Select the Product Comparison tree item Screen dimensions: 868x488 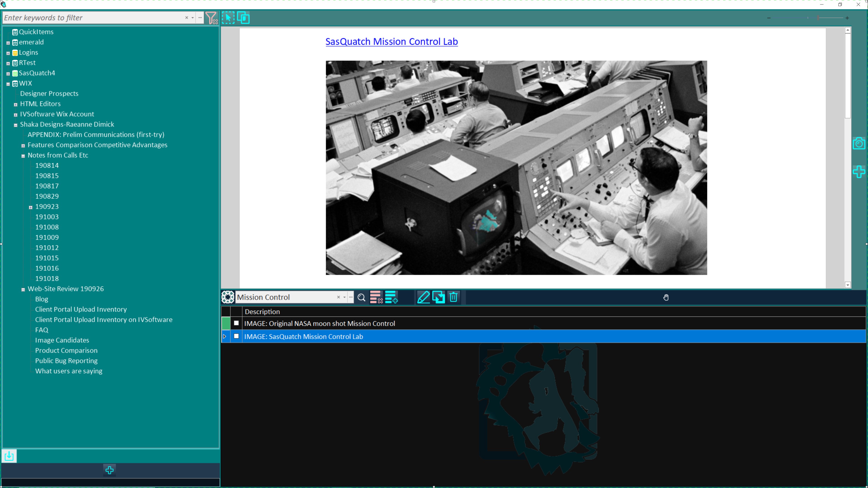[66, 350]
